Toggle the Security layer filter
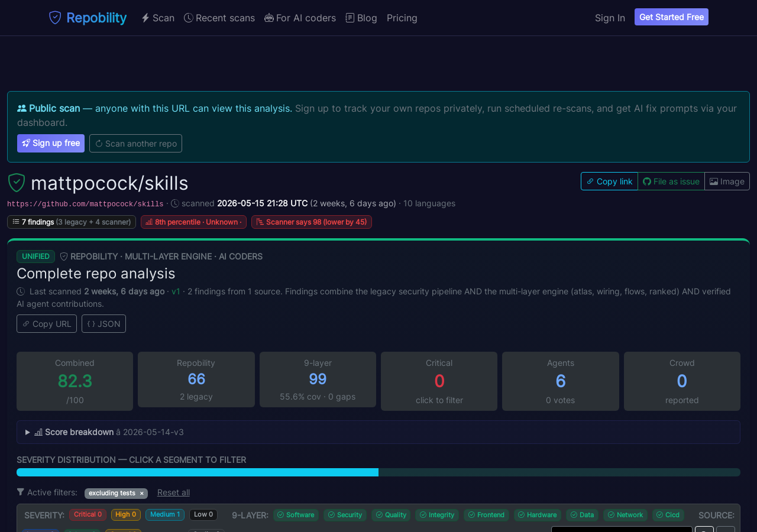The height and width of the screenshot is (532, 757). pyautogui.click(x=345, y=515)
